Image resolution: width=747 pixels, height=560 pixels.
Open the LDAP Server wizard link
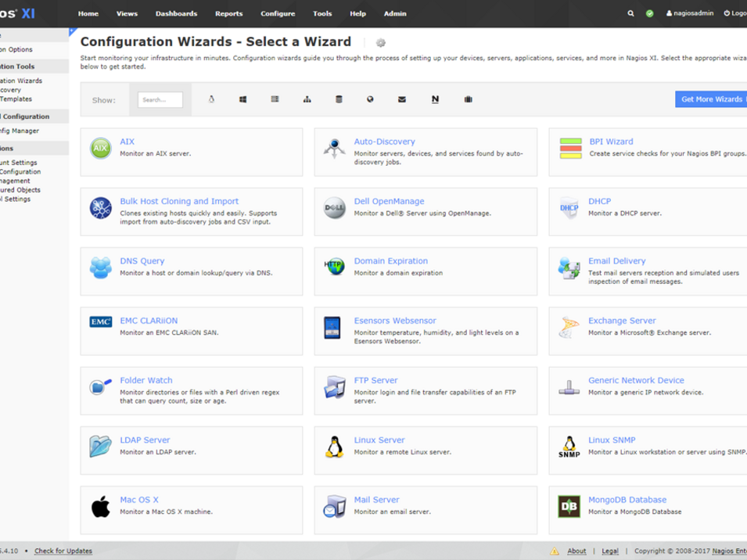pyautogui.click(x=145, y=440)
